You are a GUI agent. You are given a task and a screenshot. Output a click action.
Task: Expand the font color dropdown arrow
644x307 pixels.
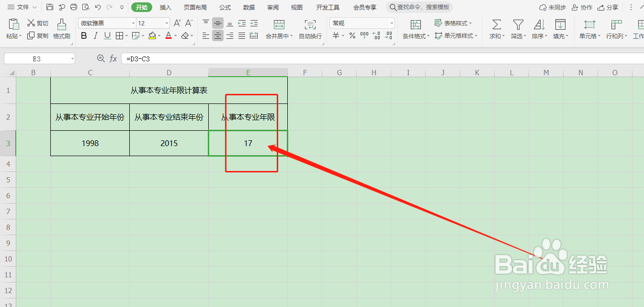[x=175, y=35]
